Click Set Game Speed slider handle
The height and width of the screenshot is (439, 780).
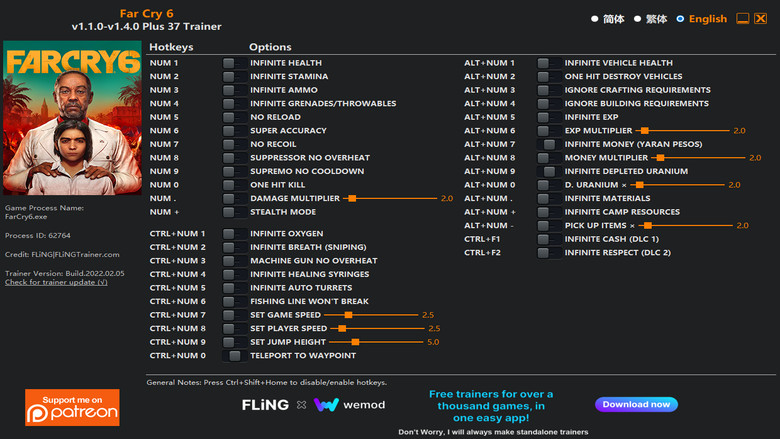[x=349, y=315]
